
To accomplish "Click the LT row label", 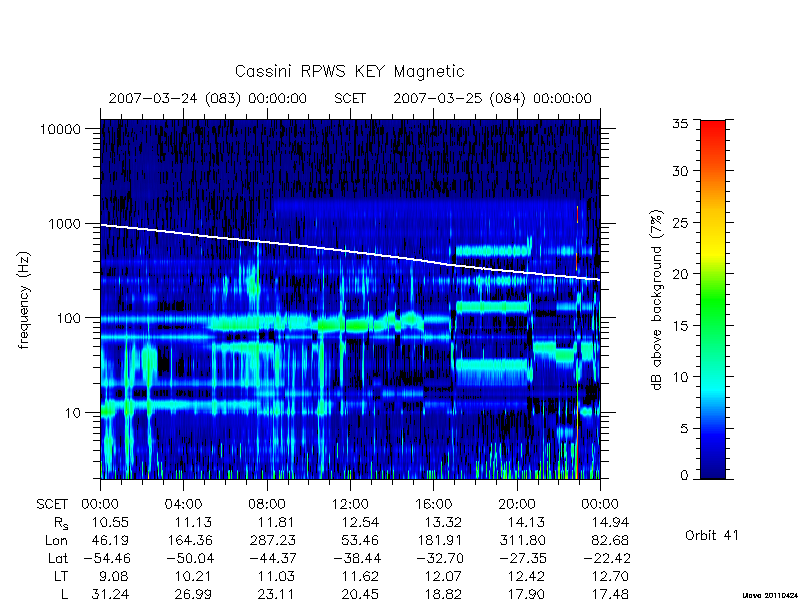I will pos(61,577).
